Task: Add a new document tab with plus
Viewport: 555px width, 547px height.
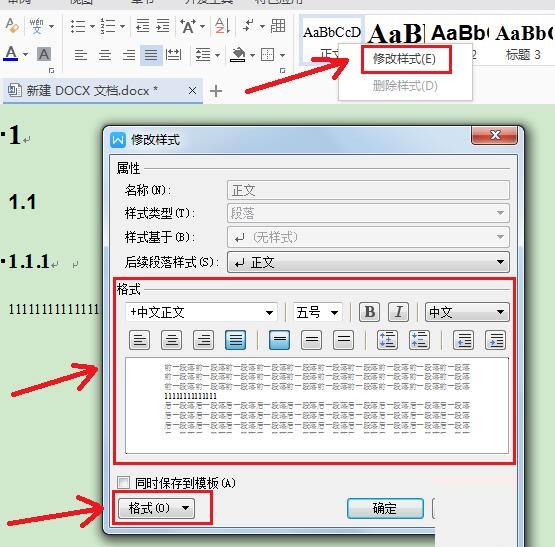Action: point(216,91)
